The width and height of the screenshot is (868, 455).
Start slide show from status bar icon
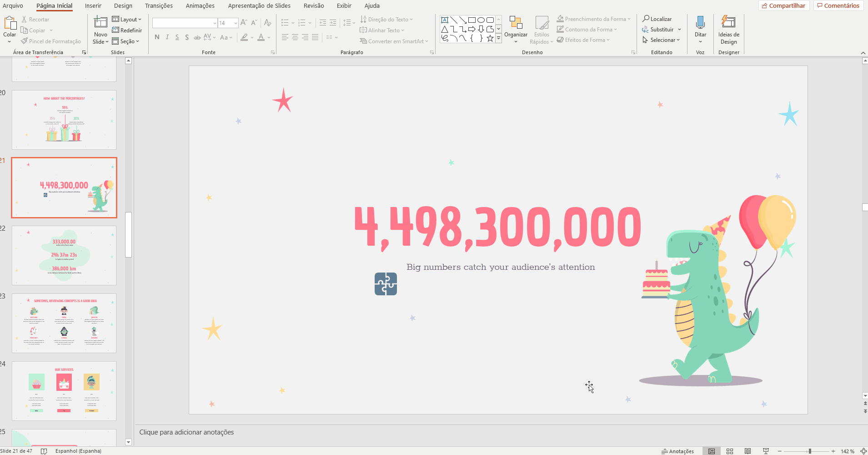tap(766, 451)
